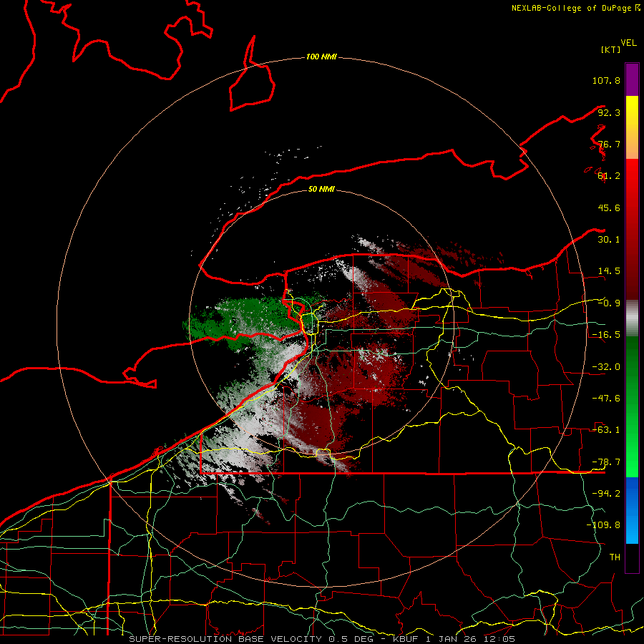Click the 76.7 legend value
Image resolution: width=644 pixels, height=644 pixels.
pos(609,144)
